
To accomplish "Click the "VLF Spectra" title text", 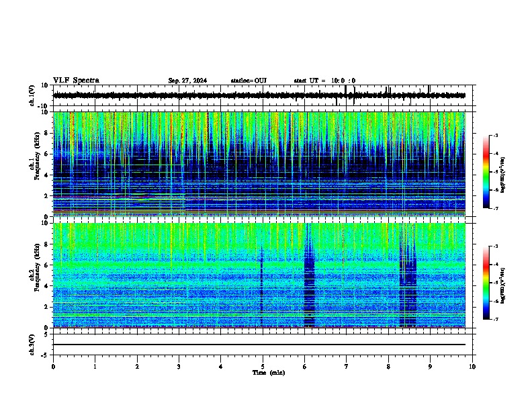I will point(76,81).
